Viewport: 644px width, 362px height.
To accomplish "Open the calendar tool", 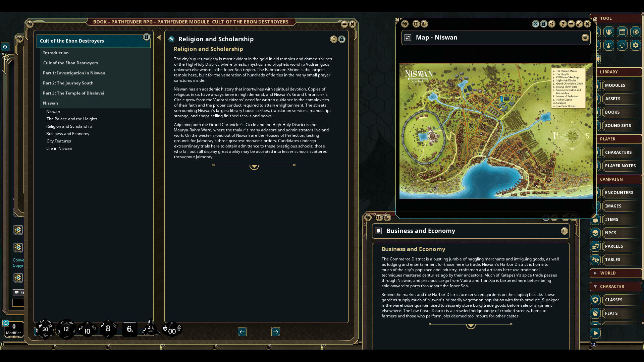I will click(x=622, y=32).
